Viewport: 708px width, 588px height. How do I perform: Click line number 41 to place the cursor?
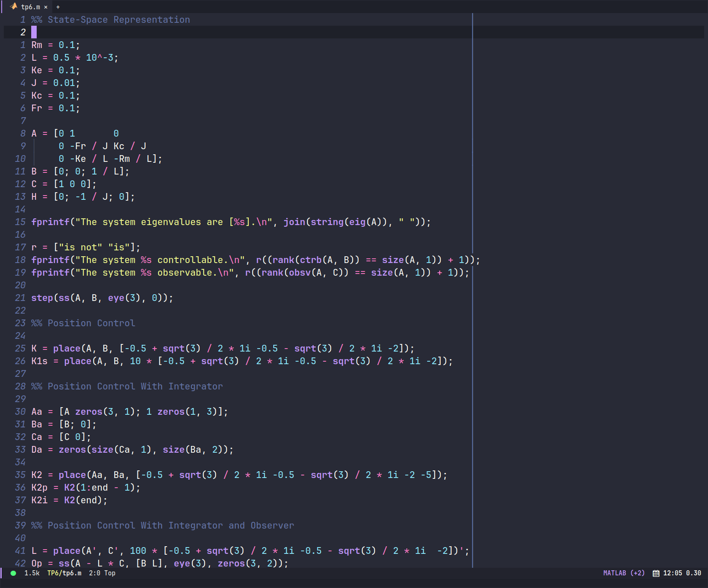click(19, 551)
